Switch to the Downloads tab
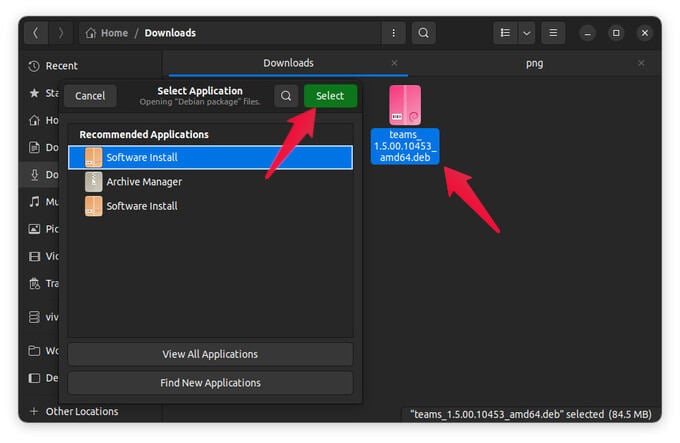The image size is (680, 443). [288, 63]
